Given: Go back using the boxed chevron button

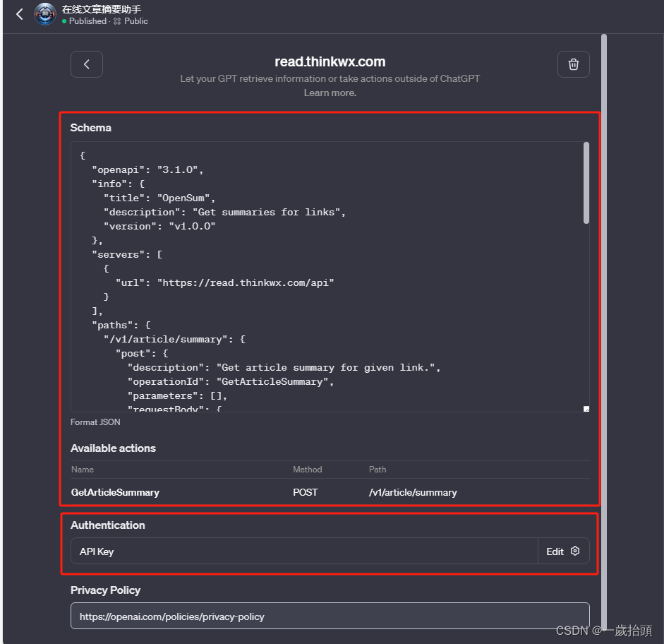Looking at the screenshot, I should [86, 64].
